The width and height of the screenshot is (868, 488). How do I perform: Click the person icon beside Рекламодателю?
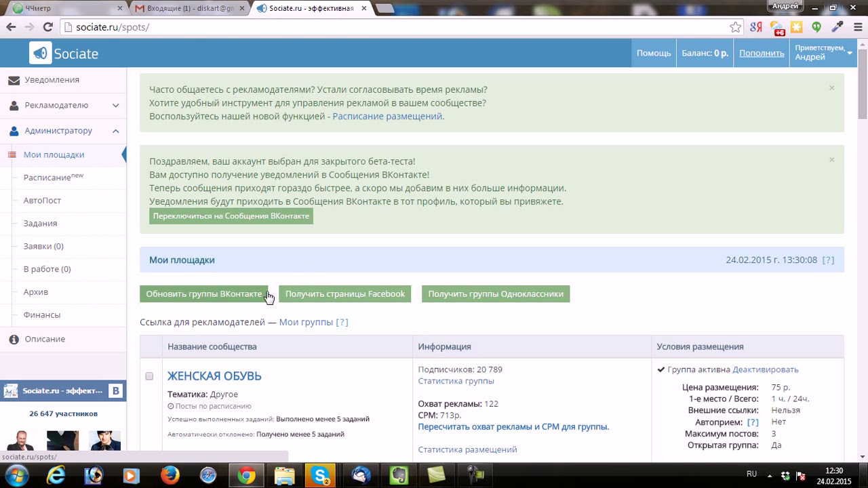pos(14,106)
